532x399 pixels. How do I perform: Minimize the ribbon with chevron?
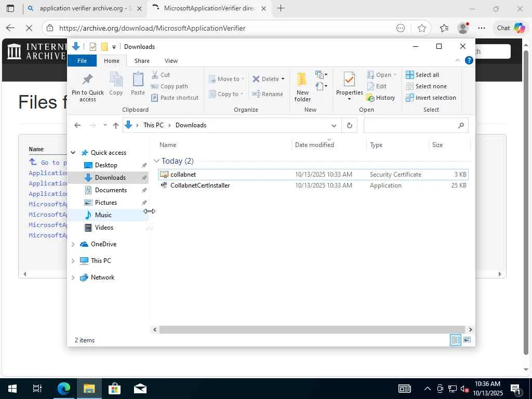coord(457,60)
